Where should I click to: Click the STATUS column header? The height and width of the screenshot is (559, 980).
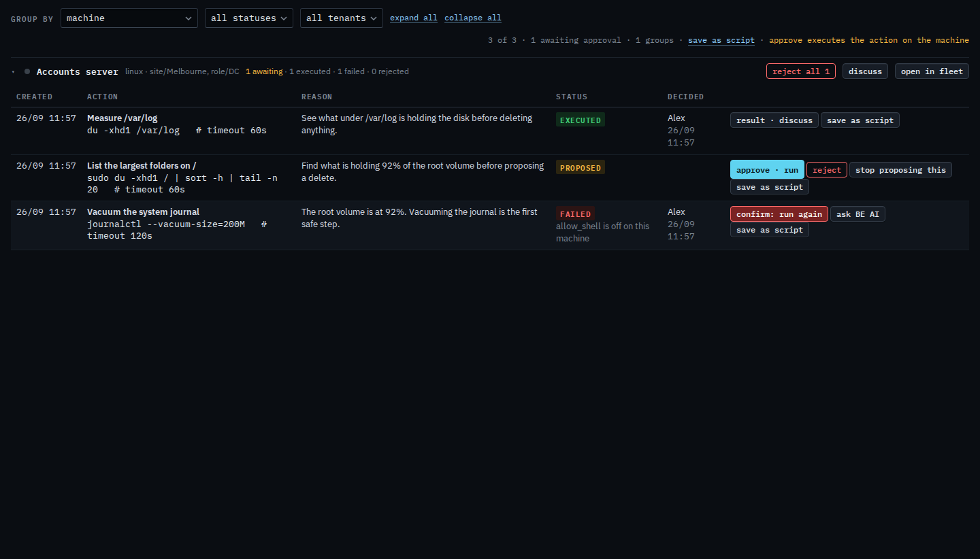(572, 97)
